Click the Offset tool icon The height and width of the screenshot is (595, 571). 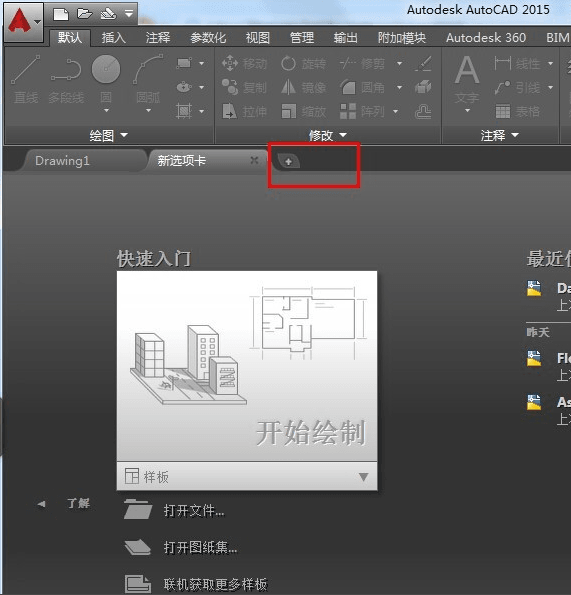[x=423, y=112]
